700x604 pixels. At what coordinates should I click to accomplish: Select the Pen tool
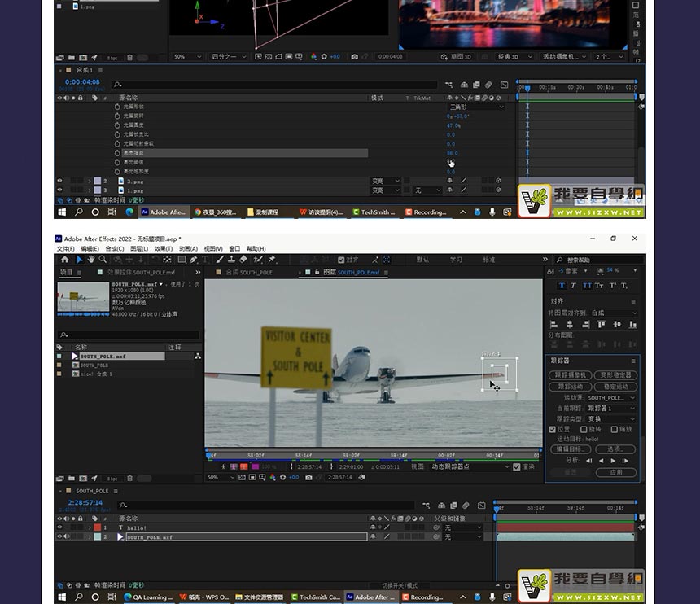193,260
